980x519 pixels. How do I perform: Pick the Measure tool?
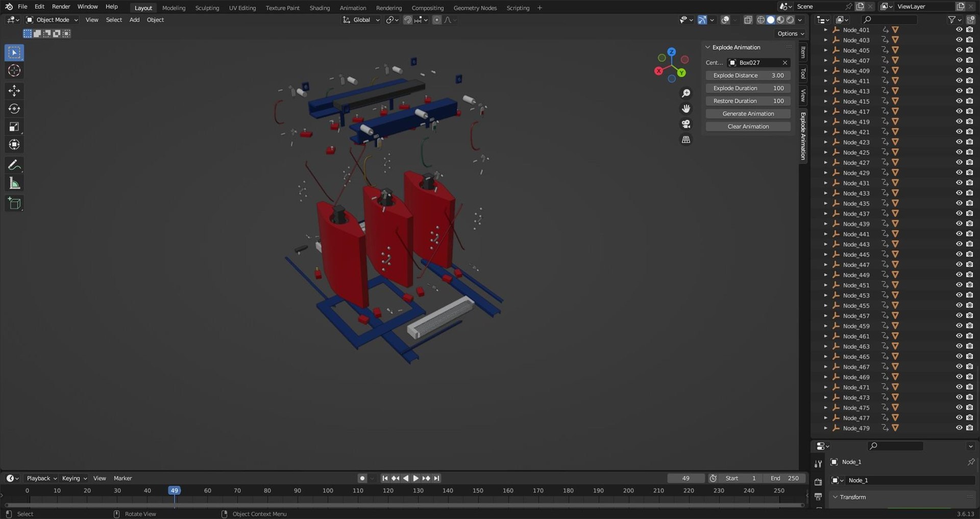click(14, 183)
